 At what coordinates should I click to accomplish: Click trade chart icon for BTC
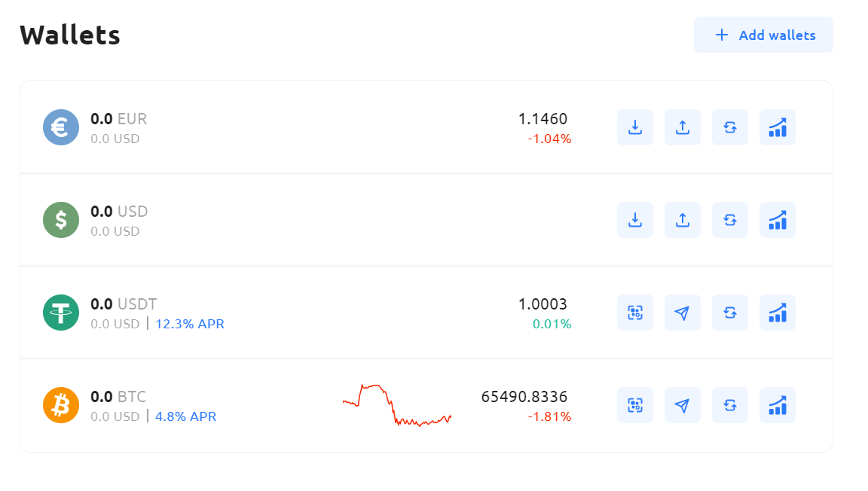tap(778, 405)
